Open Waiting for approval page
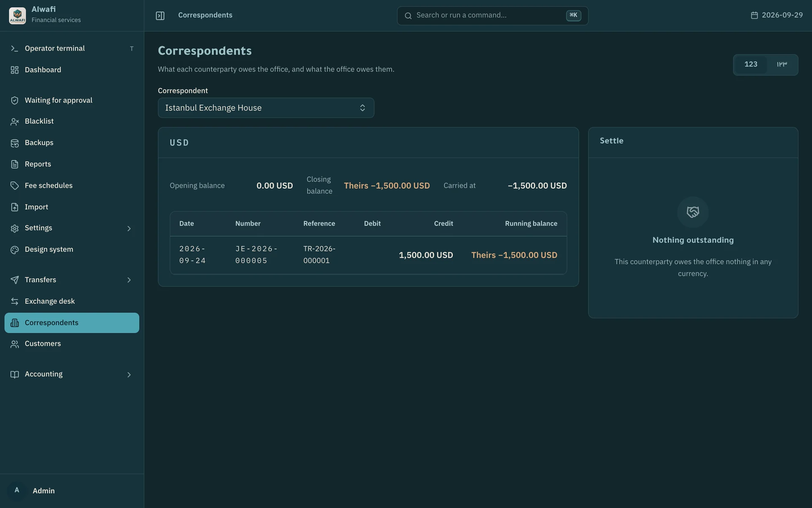This screenshot has height=508, width=812. tap(72, 100)
